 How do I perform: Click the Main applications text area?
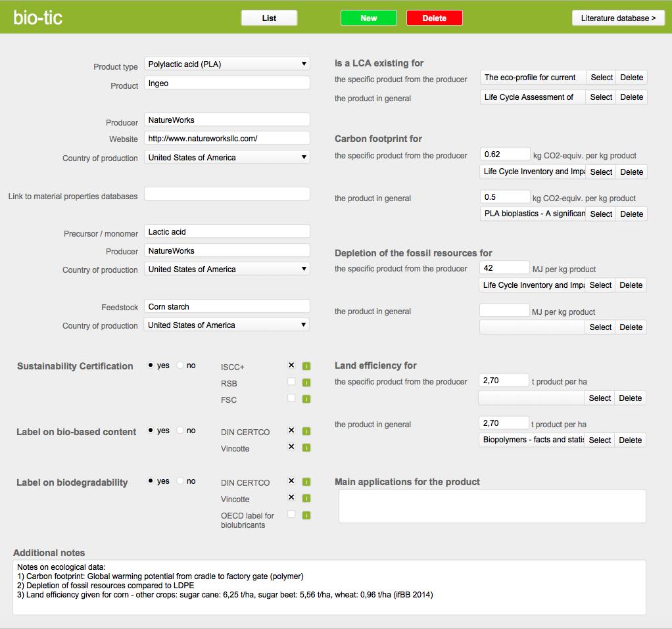coord(492,506)
